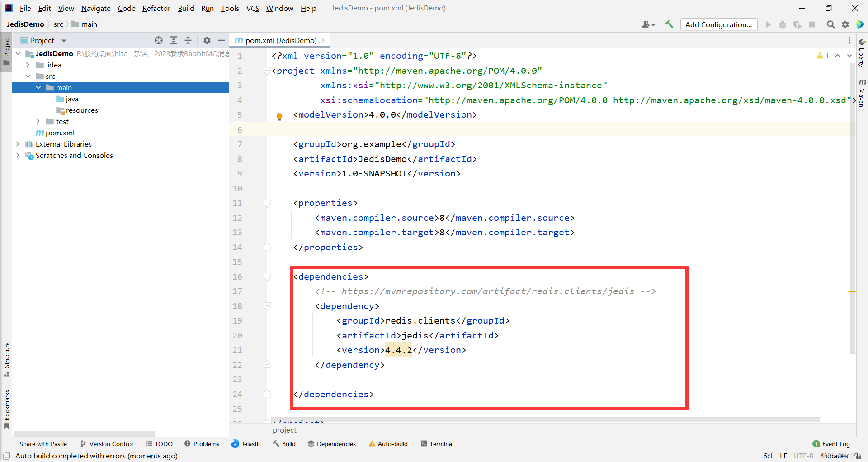Open the Refactor menu

click(x=156, y=8)
